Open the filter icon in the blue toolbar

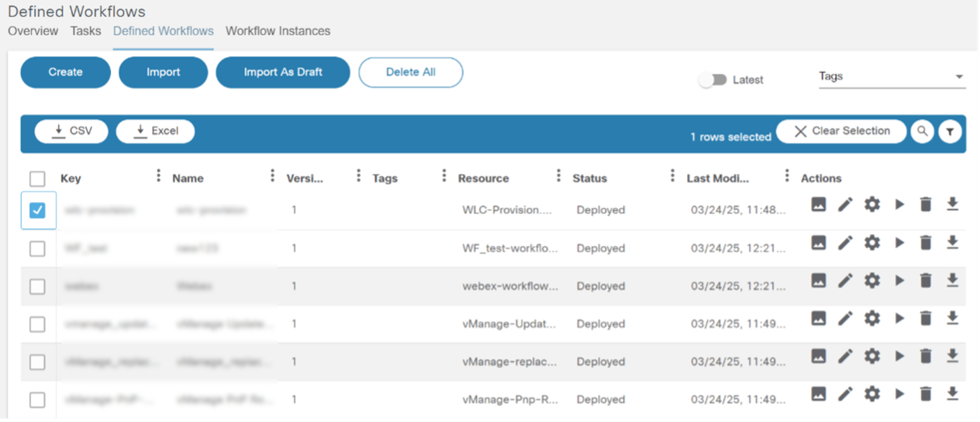click(950, 131)
